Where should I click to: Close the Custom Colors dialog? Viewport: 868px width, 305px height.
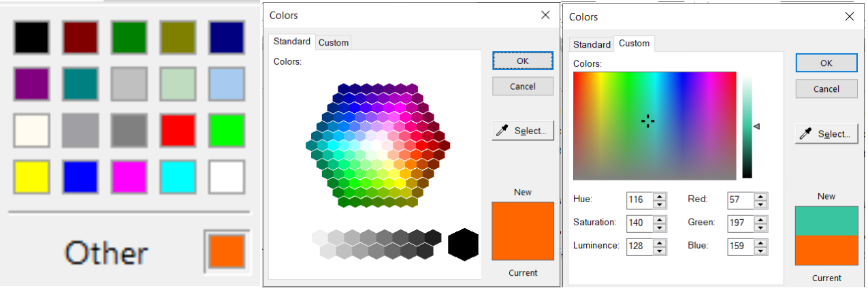pos(848,16)
